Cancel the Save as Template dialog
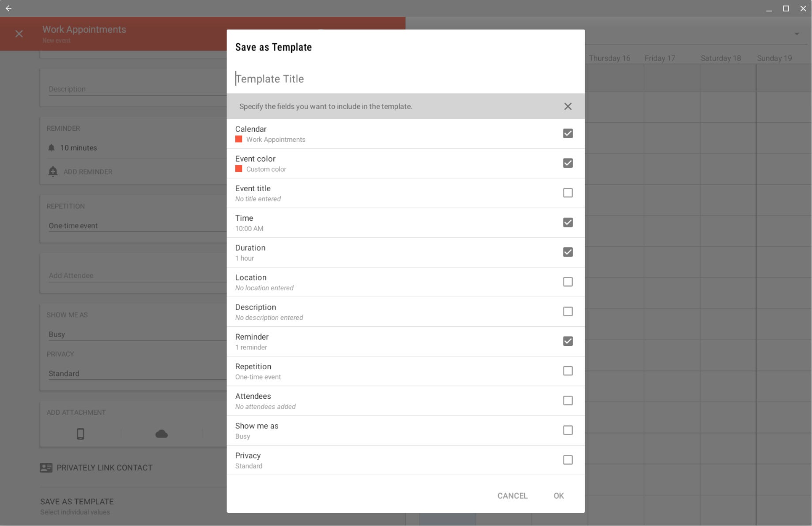Image resolution: width=812 pixels, height=526 pixels. (x=512, y=496)
